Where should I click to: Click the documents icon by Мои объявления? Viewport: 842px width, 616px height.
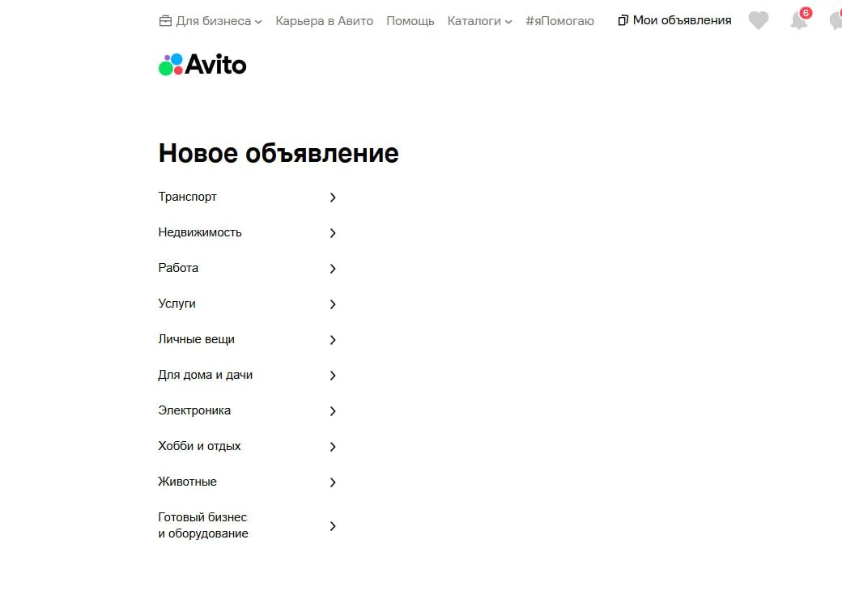[623, 20]
